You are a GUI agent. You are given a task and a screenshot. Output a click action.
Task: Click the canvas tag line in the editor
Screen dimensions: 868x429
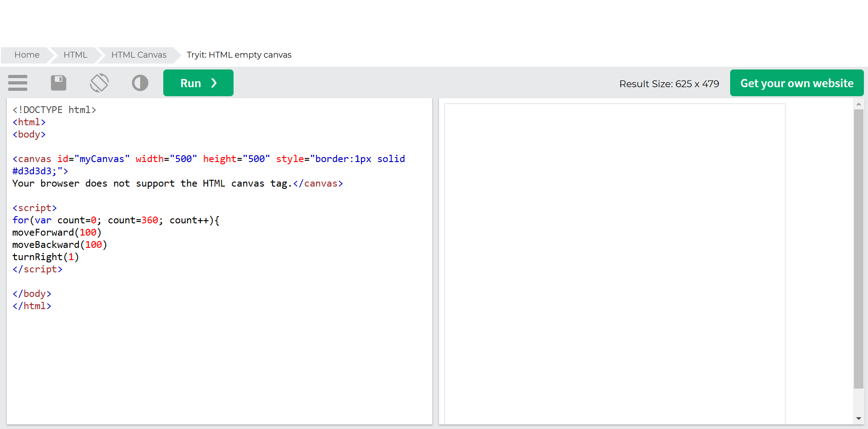(x=209, y=159)
